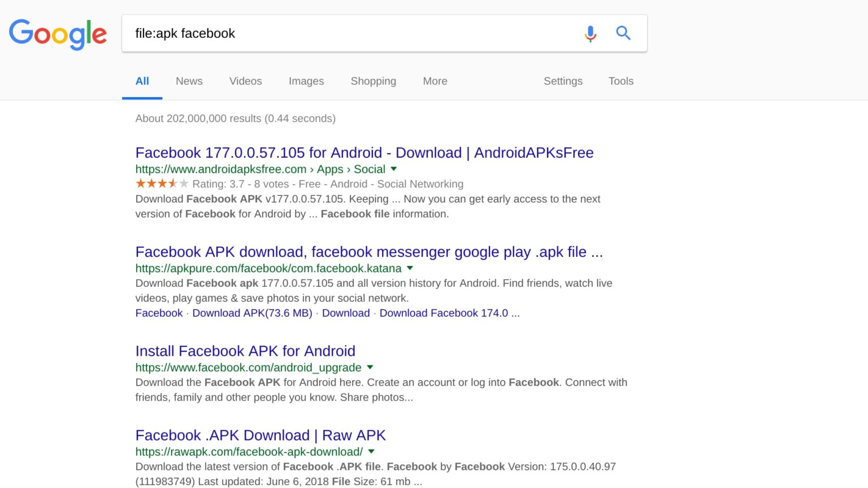Open the Install Facebook APK for Android result
This screenshot has height=488, width=868.
tap(245, 351)
